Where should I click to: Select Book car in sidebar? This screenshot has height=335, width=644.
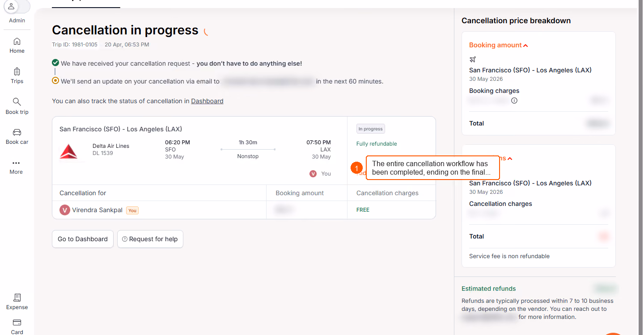coord(17,137)
